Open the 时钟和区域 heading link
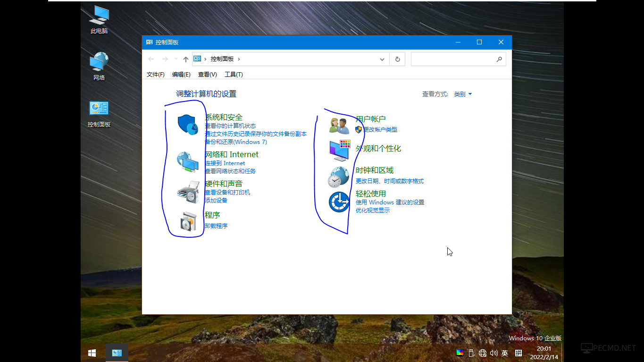This screenshot has width=644, height=362. [375, 170]
